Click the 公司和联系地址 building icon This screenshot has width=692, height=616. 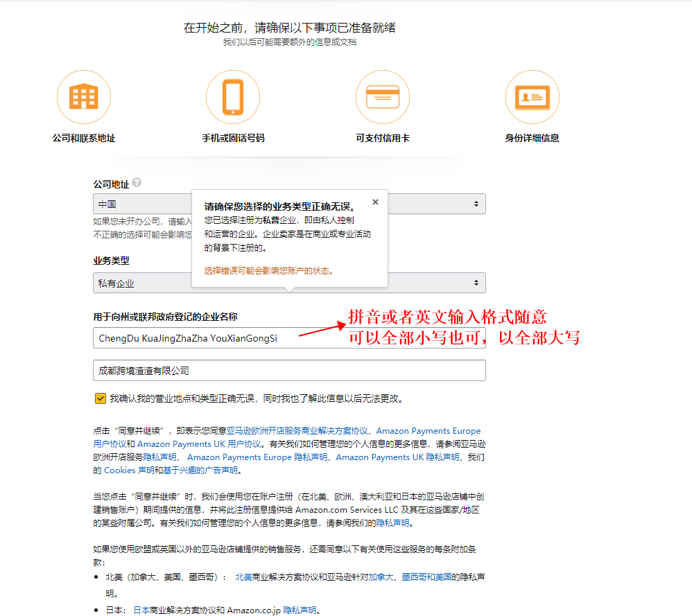click(83, 96)
